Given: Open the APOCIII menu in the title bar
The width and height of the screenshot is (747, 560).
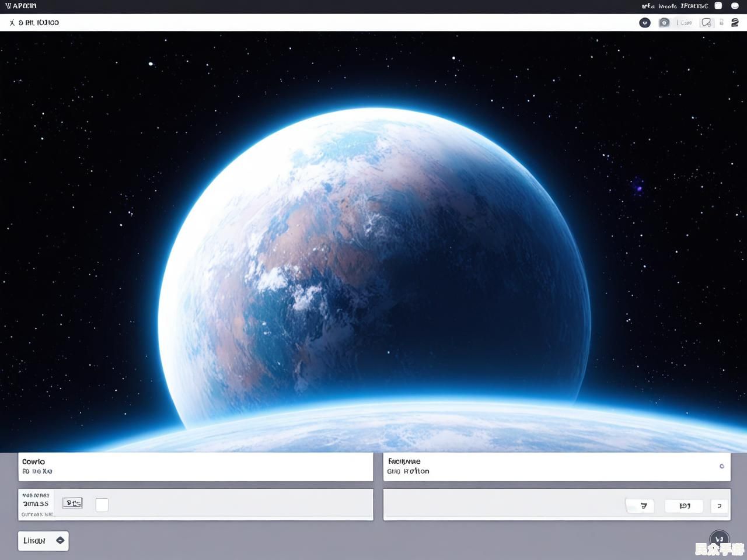Looking at the screenshot, I should [x=21, y=6].
